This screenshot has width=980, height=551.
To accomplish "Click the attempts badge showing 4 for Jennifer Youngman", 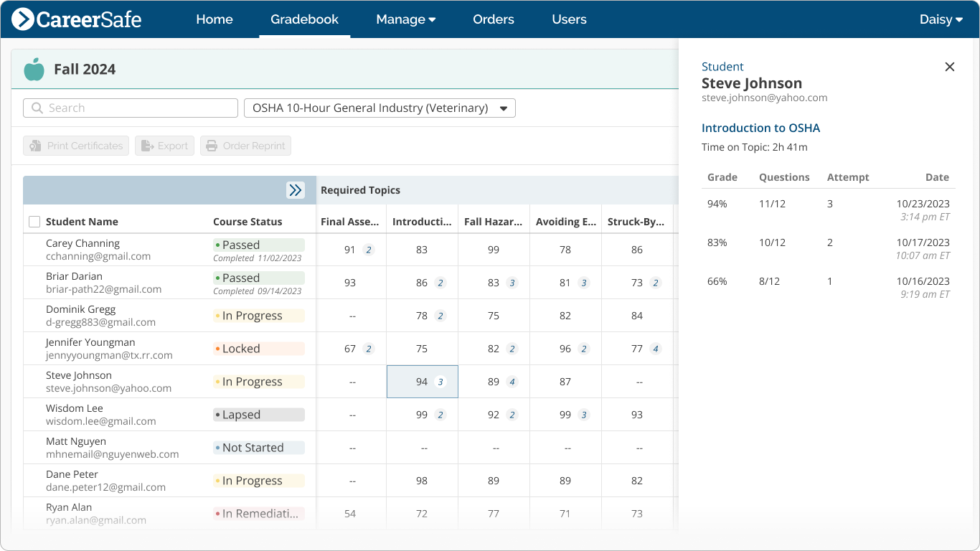I will click(x=655, y=348).
